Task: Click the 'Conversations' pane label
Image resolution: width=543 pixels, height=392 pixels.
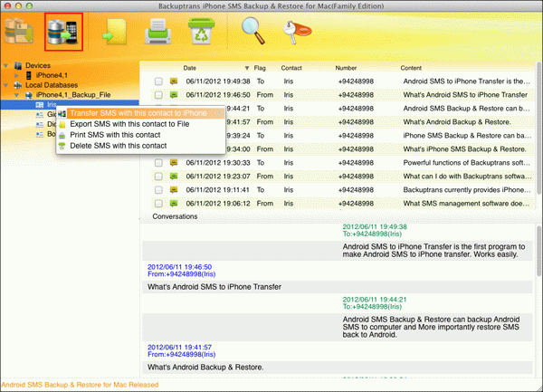Action: click(x=175, y=216)
